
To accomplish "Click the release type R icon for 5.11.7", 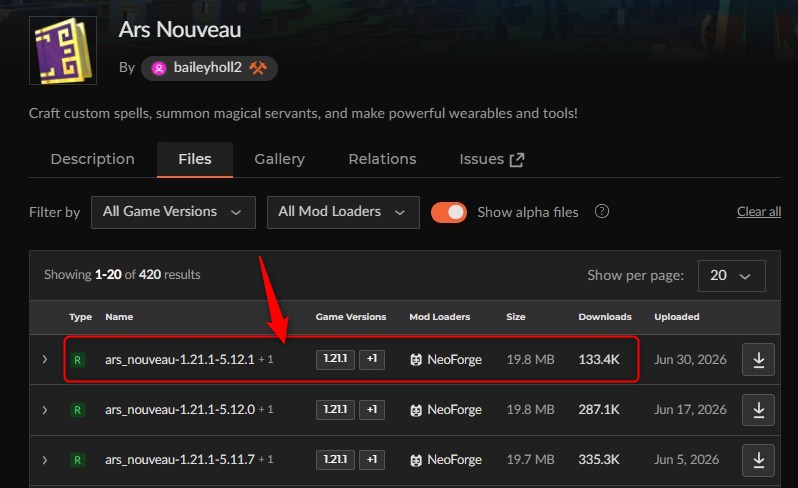I will point(77,460).
